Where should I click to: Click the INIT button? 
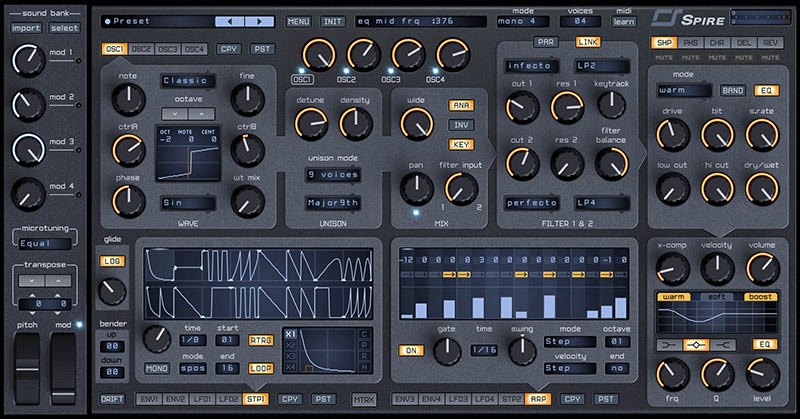[x=333, y=21]
